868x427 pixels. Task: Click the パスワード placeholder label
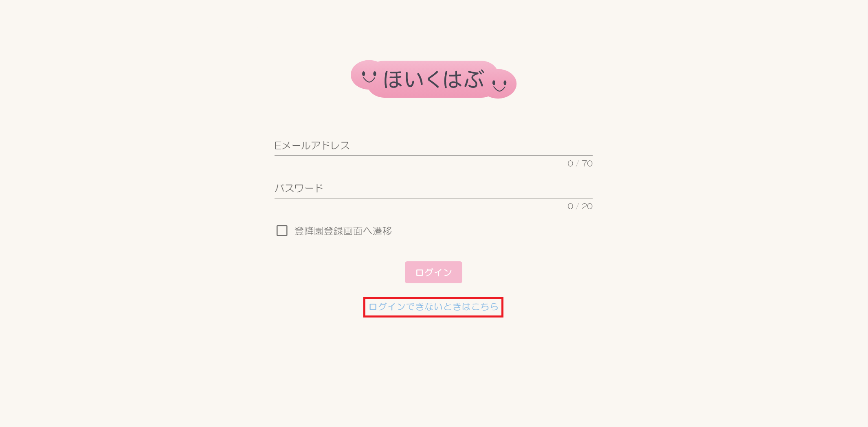299,188
